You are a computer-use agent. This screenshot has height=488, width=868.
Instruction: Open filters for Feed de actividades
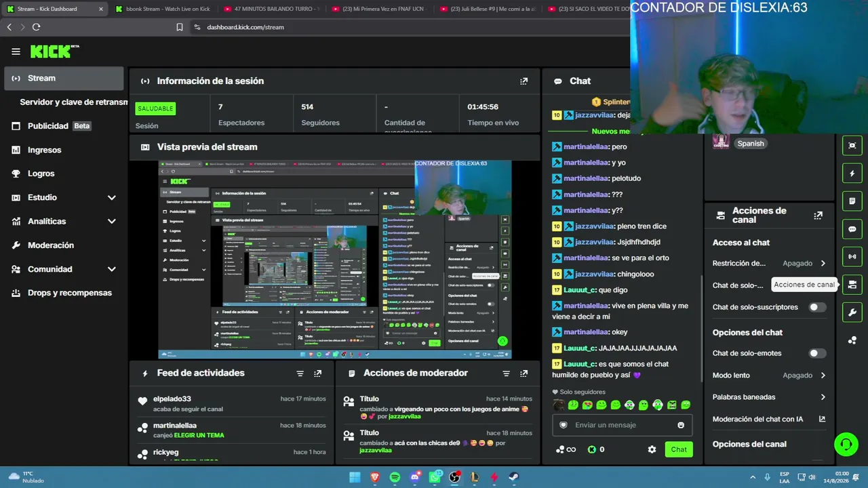(300, 373)
